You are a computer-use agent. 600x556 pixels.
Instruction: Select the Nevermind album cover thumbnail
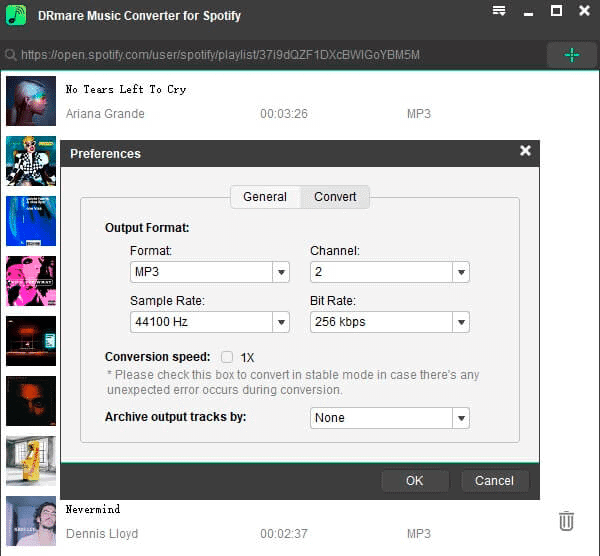tap(31, 521)
